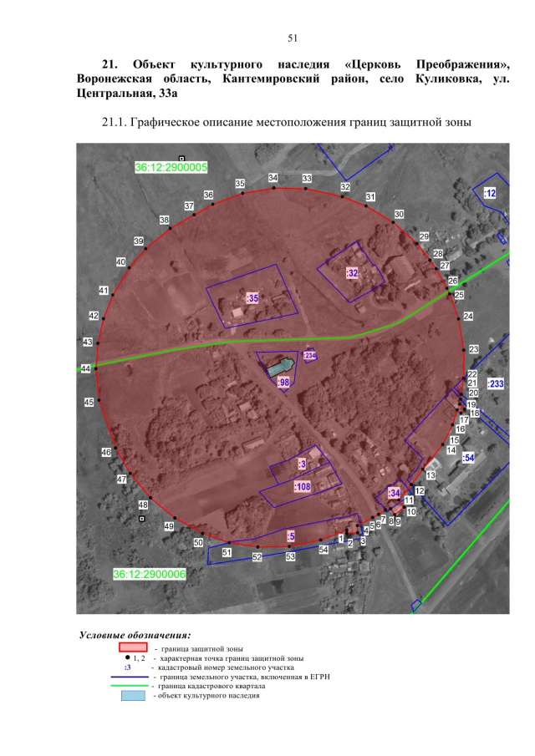This screenshot has width=535, height=756.
Task: Click boundary point number 23
Action: [473, 349]
